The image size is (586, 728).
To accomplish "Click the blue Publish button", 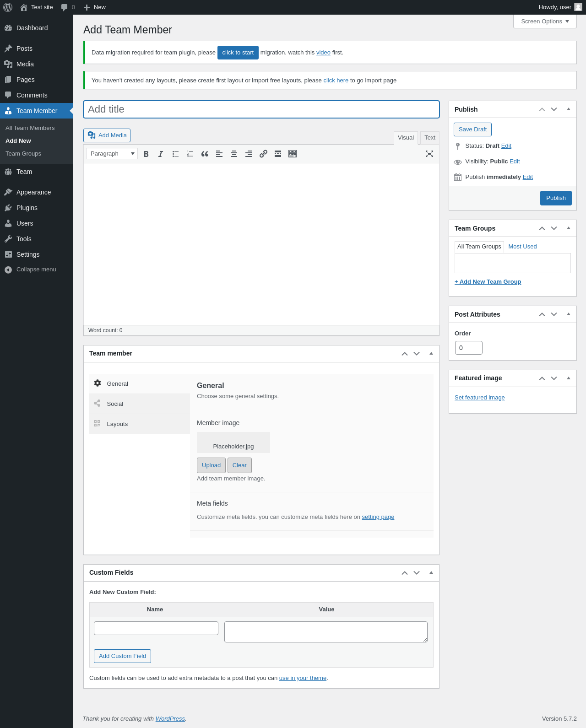I will [x=556, y=198].
